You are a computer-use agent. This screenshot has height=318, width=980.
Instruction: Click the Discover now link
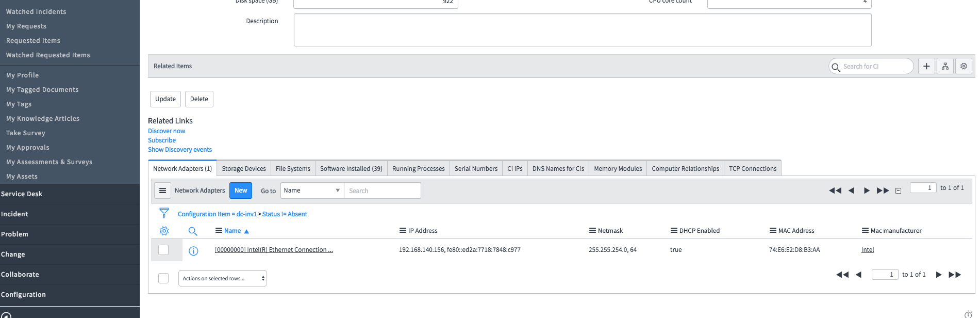tap(167, 131)
